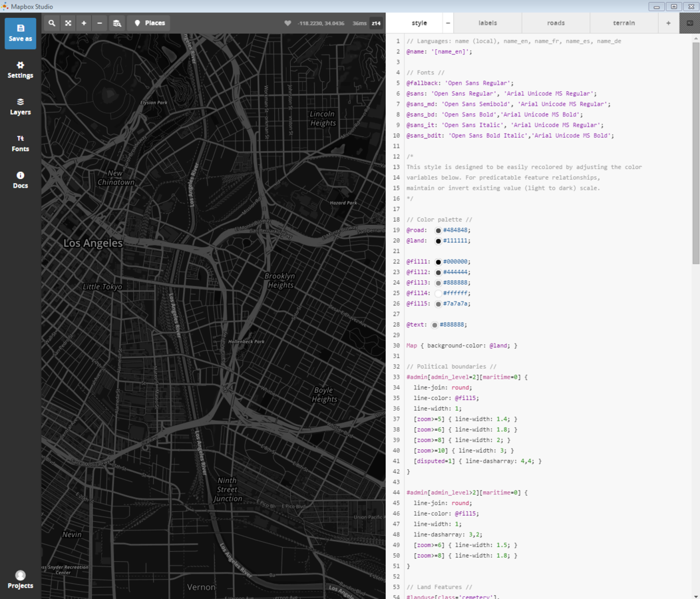Open the layer inspector icon
Image resolution: width=700 pixels, height=599 pixels.
point(116,23)
